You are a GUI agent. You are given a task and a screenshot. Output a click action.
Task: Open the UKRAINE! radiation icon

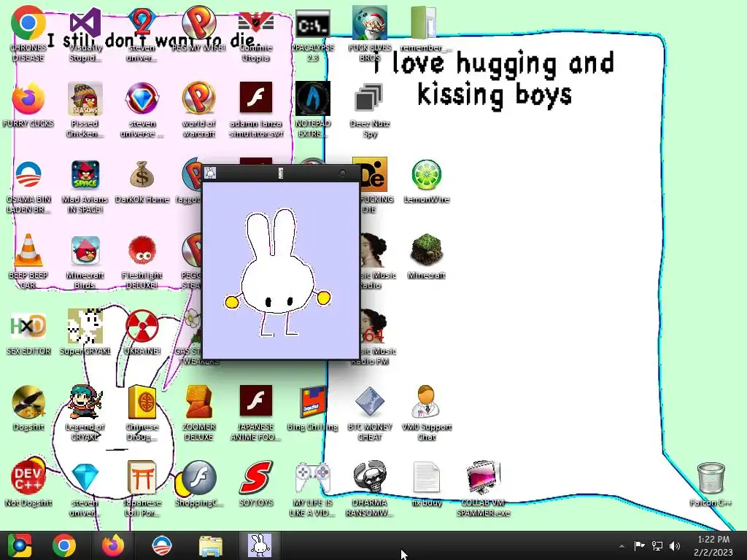click(x=142, y=327)
